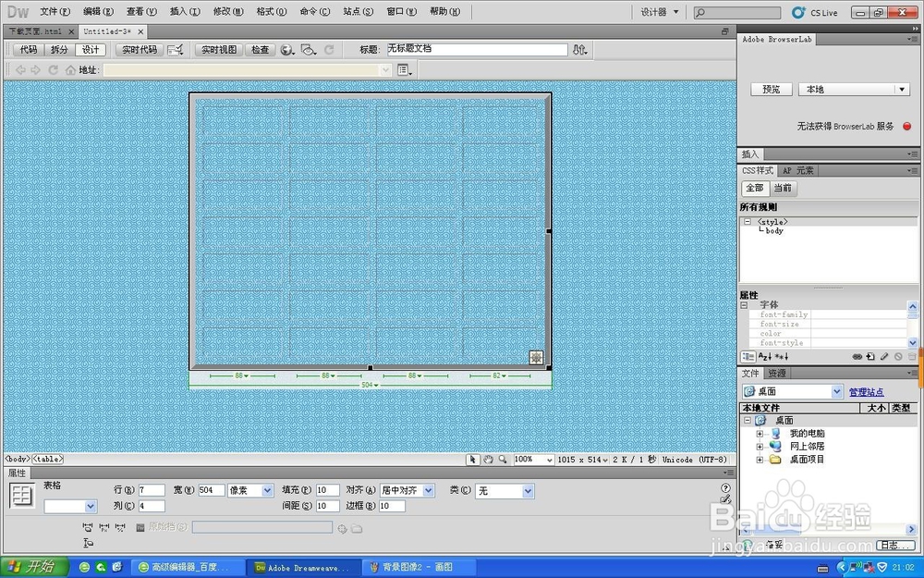This screenshot has height=578, width=924.
Task: Click the Manage Sites link
Action: point(867,392)
